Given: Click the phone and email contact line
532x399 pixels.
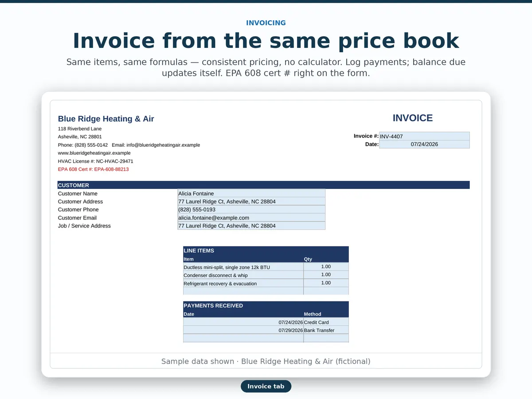Looking at the screenshot, I should (x=129, y=145).
